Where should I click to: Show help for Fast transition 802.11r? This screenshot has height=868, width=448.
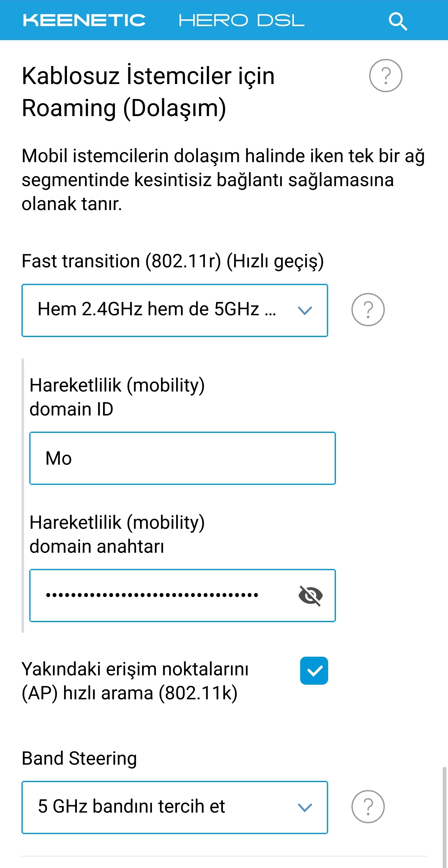pyautogui.click(x=368, y=310)
